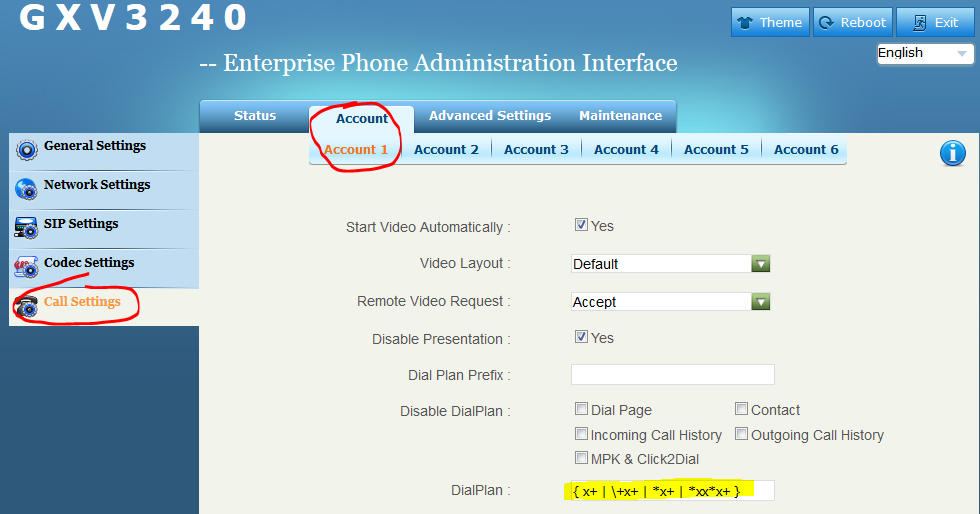The width and height of the screenshot is (980, 514).
Task: Open the blue info help icon
Action: 952,153
